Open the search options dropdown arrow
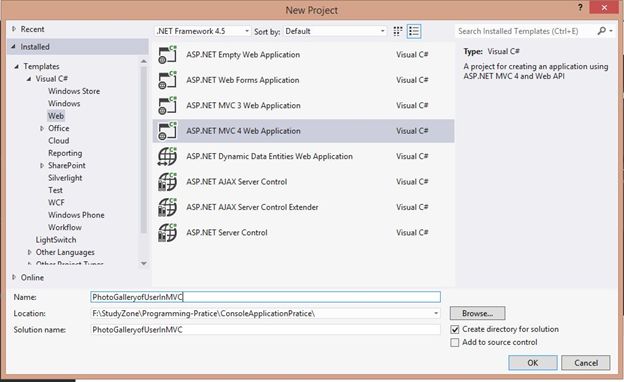This screenshot has width=624, height=382. (x=611, y=31)
